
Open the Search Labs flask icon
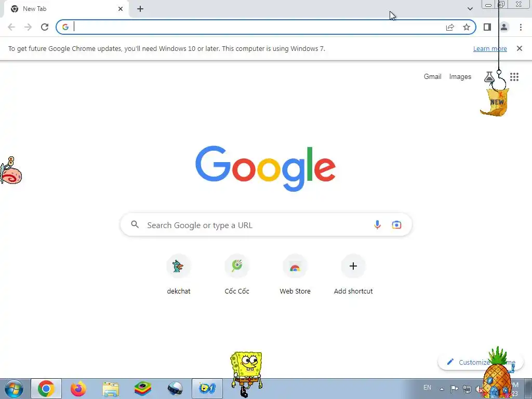click(x=489, y=77)
